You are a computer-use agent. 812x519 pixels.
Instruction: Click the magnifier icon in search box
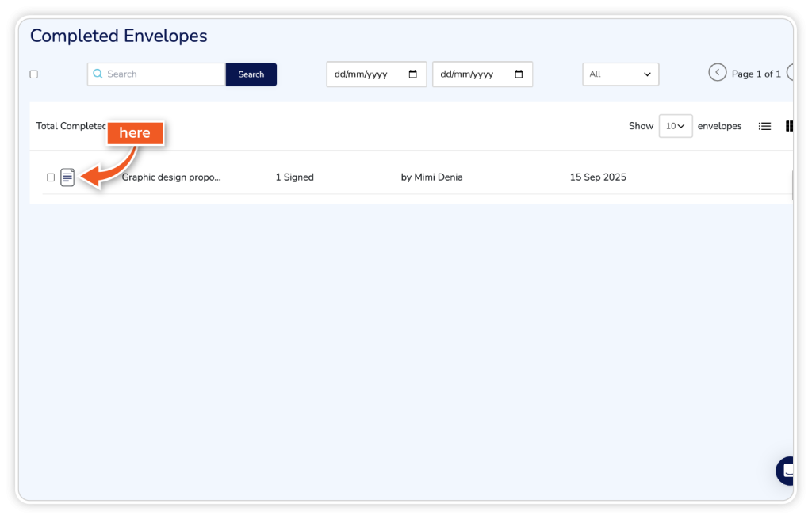[x=98, y=74]
